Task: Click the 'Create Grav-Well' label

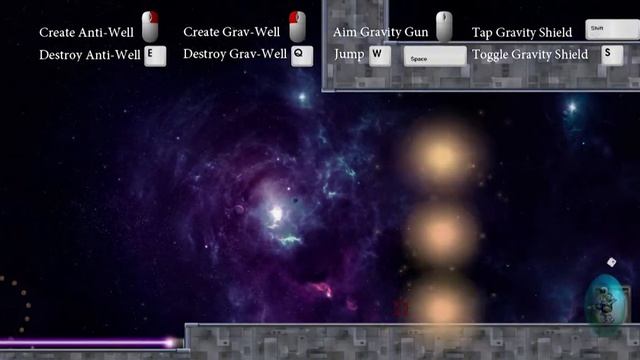Action: (x=231, y=32)
